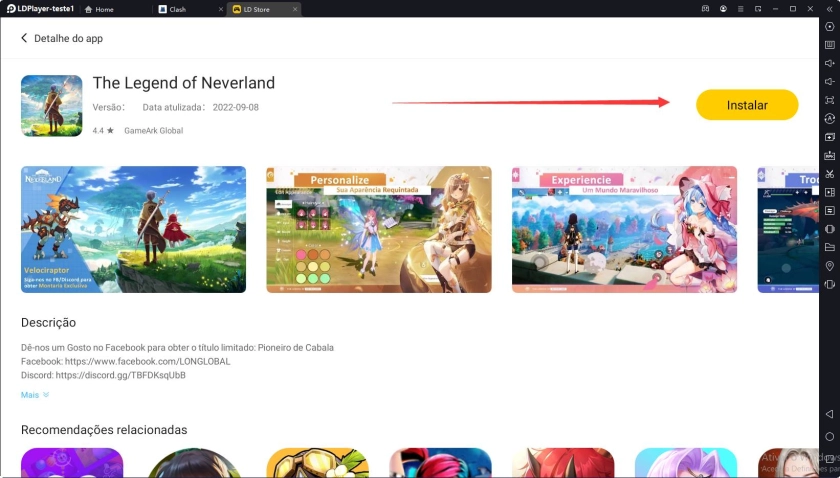Open the red-haired character recommended app icon

point(563,463)
